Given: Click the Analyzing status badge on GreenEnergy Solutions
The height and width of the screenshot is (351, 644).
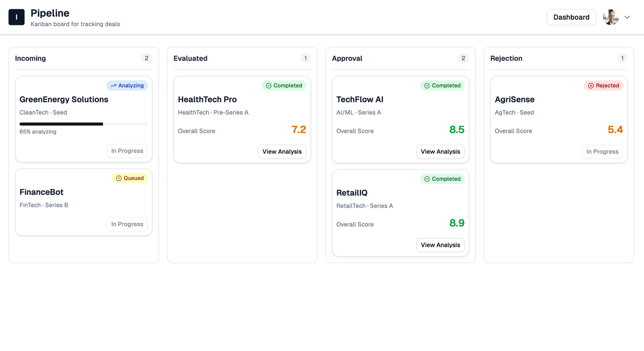Looking at the screenshot, I should 127,86.
